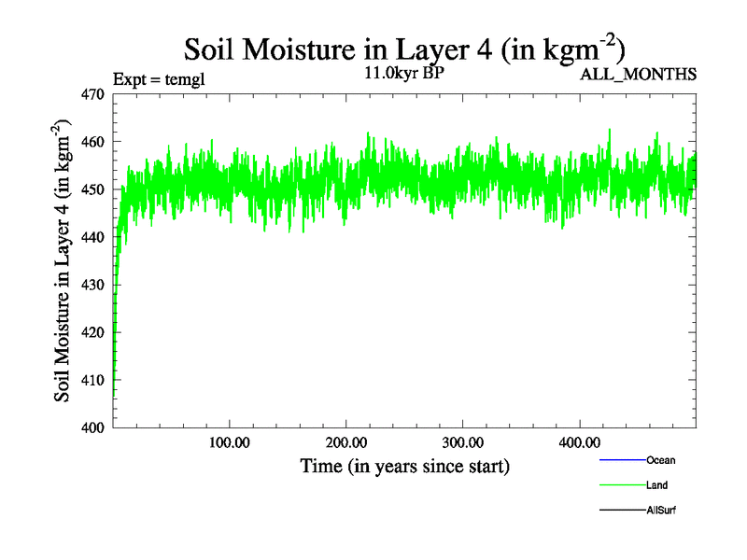Click the green Land legend line

[x=622, y=485]
